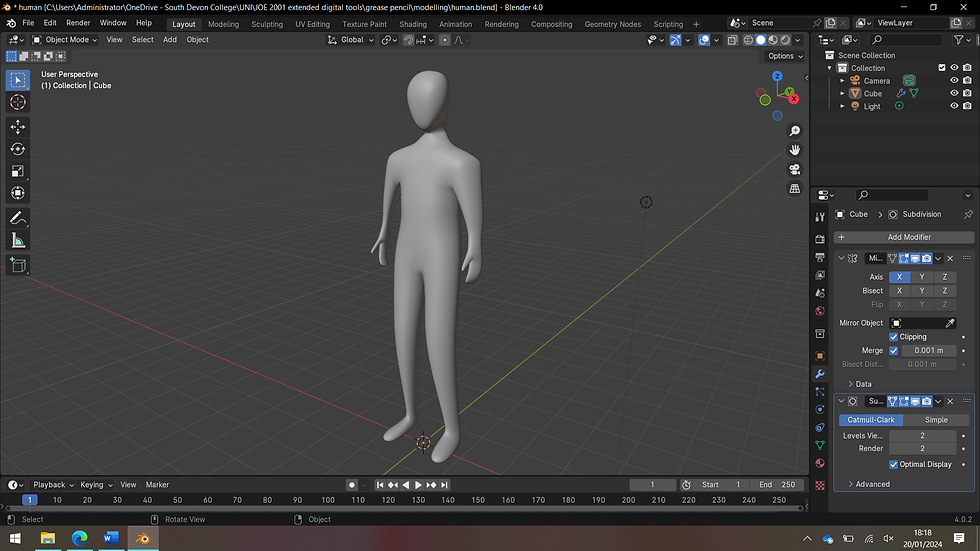Image resolution: width=980 pixels, height=551 pixels.
Task: Click the Merge distance 0.001 m field
Action: pos(929,350)
